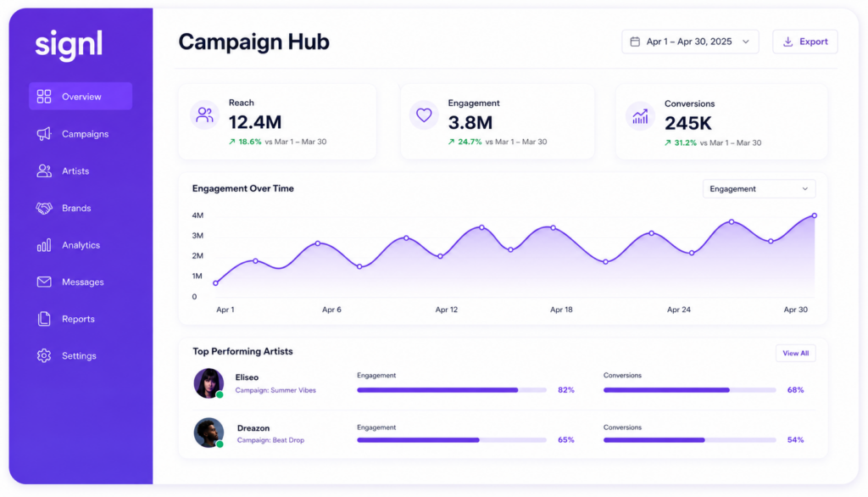Open Settings gear icon in sidebar
The height and width of the screenshot is (497, 868).
click(x=44, y=355)
